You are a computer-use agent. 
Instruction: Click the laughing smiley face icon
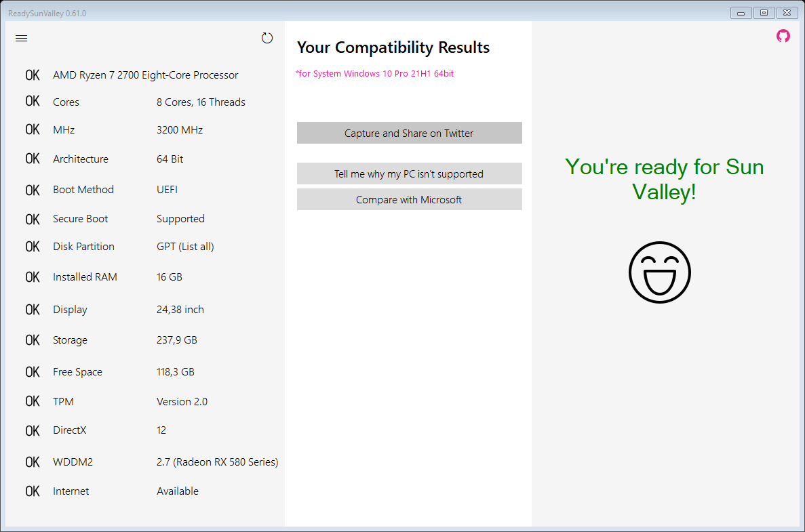pyautogui.click(x=660, y=272)
